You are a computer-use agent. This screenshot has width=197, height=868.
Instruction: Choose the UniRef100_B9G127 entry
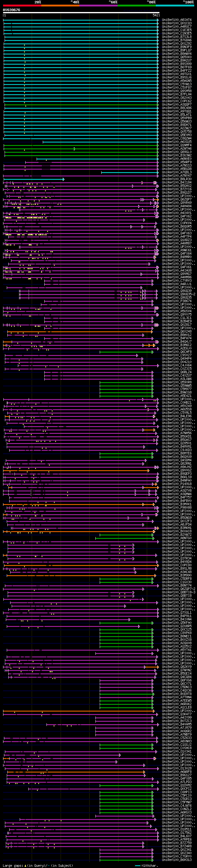tap(176, 775)
